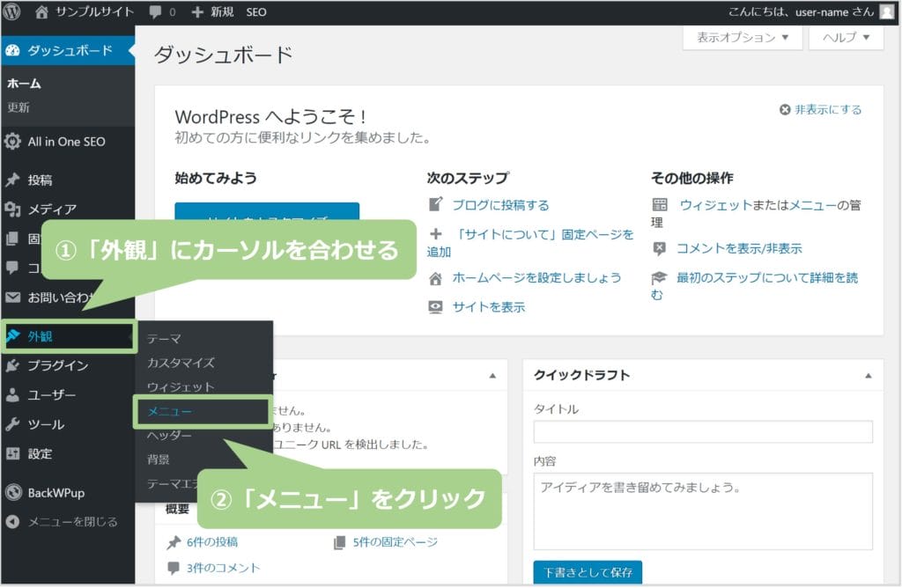
Task: Select ウィジェット in 外観 submenu
Action: [x=181, y=386]
